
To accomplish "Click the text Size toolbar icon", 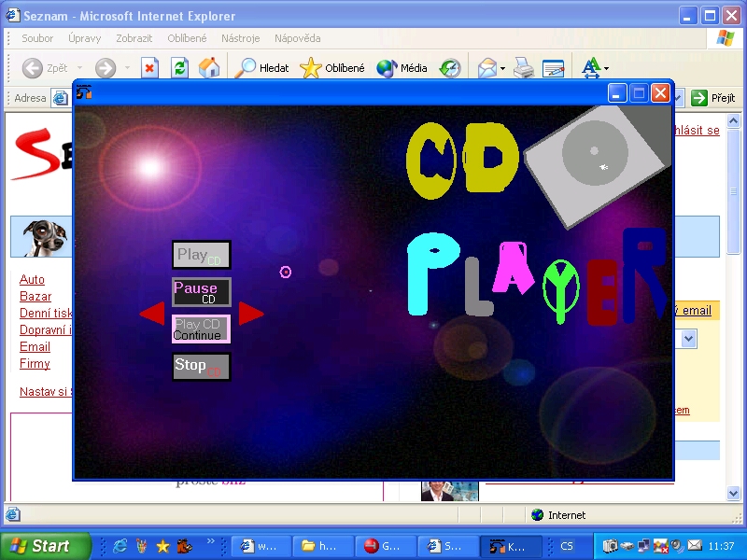I will (x=591, y=68).
